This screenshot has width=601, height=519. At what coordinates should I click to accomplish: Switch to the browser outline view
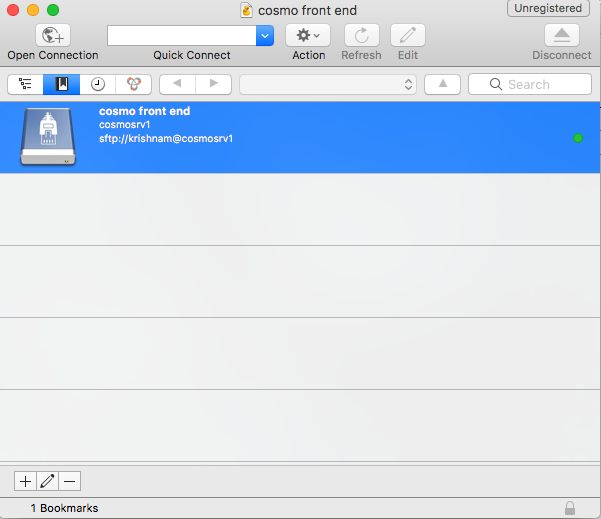[x=25, y=84]
